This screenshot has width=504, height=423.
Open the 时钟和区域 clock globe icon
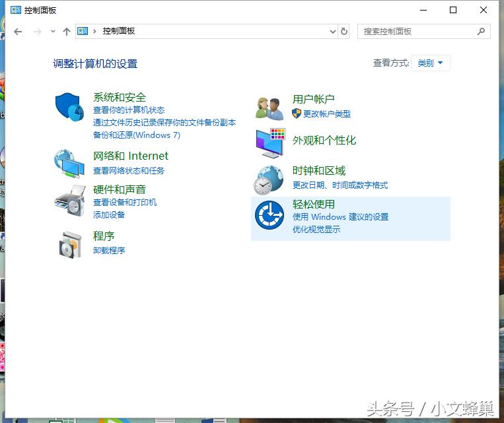pos(269,180)
